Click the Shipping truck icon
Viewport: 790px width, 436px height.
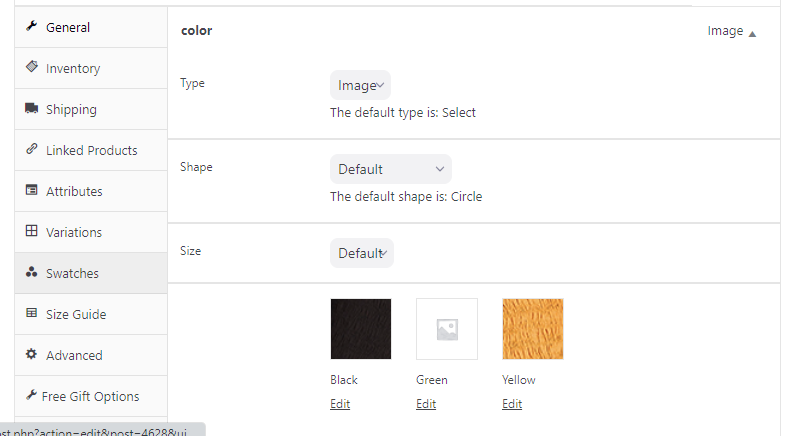32,109
